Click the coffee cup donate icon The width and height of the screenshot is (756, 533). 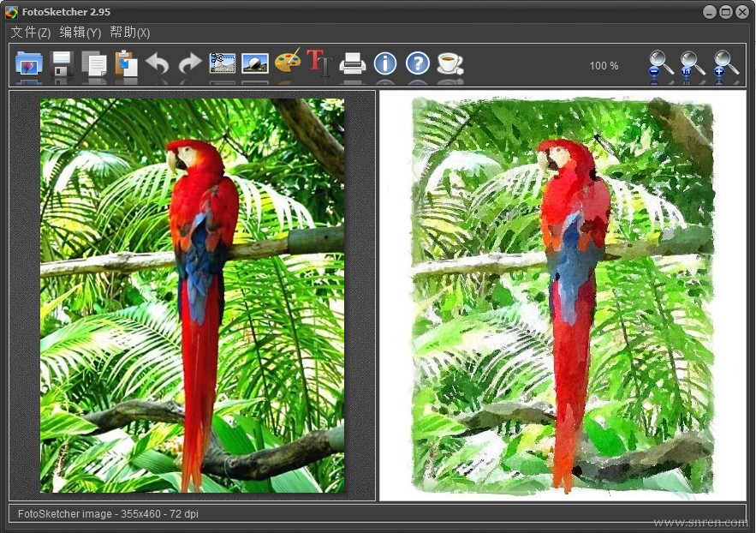click(450, 63)
